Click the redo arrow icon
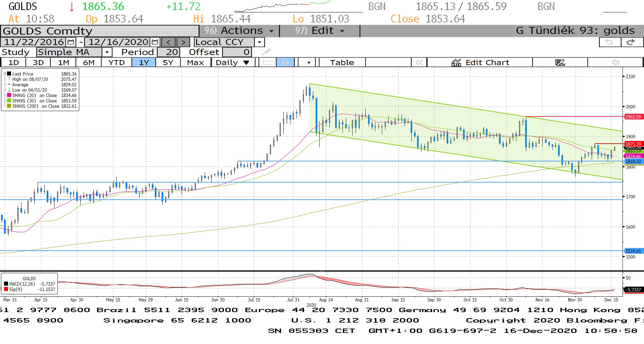 [631, 42]
